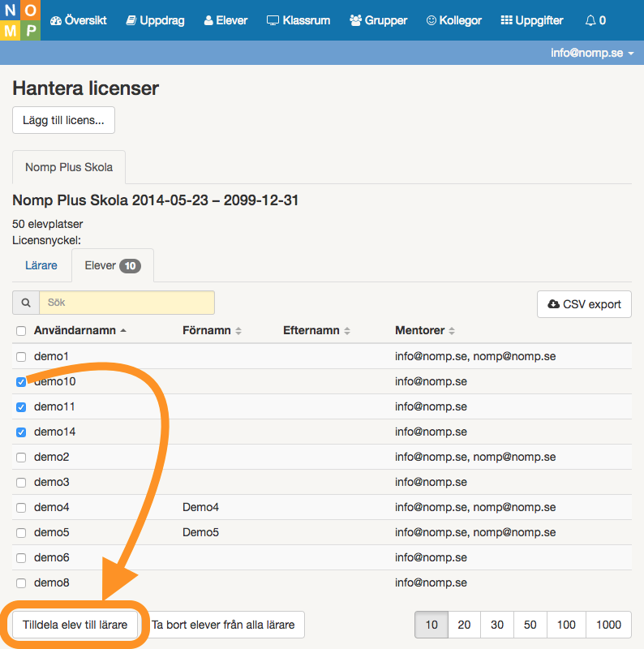
Task: Check the demo5 row checkbox
Action: pyautogui.click(x=21, y=533)
